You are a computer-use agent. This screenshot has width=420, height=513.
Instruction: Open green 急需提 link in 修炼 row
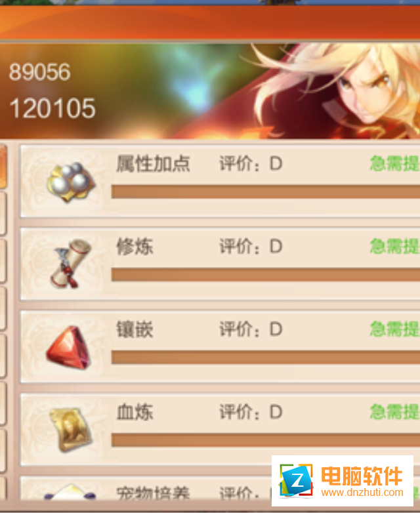[395, 246]
